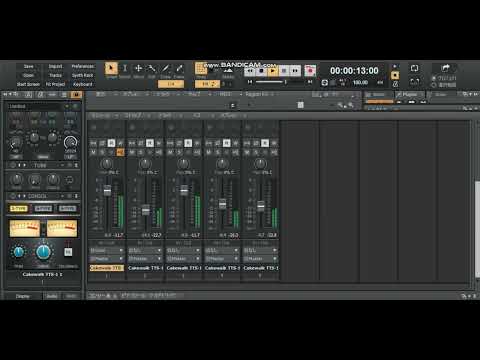Open the Display tab in inspector
Image resolution: width=480 pixels, height=360 pixels.
(x=23, y=296)
